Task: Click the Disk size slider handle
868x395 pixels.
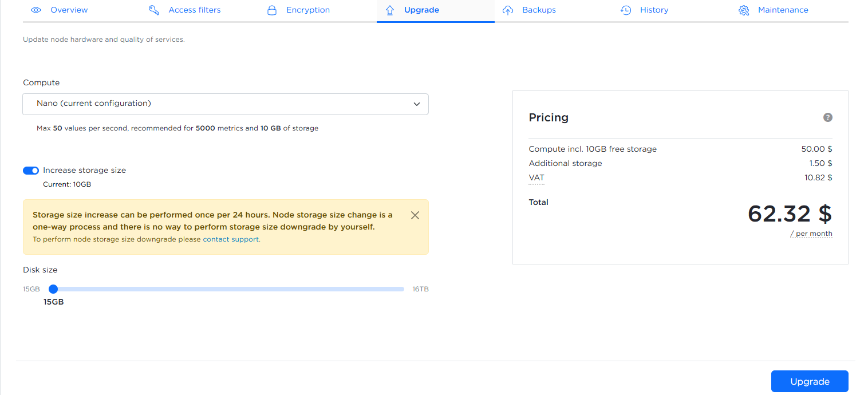Action: pos(53,289)
